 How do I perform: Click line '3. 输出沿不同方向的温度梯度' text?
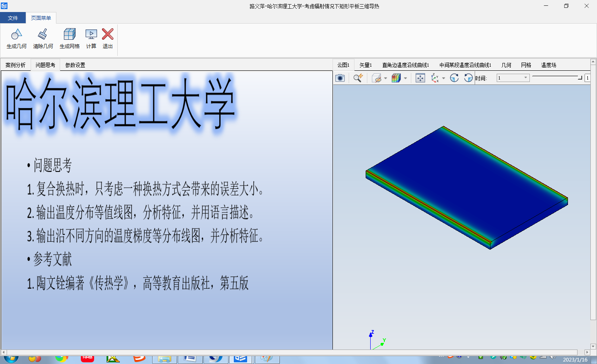click(x=145, y=236)
